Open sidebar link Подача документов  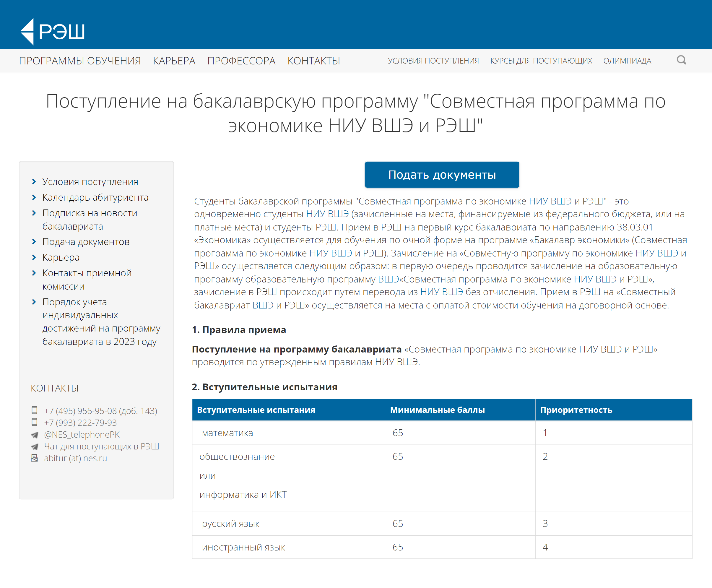point(86,242)
